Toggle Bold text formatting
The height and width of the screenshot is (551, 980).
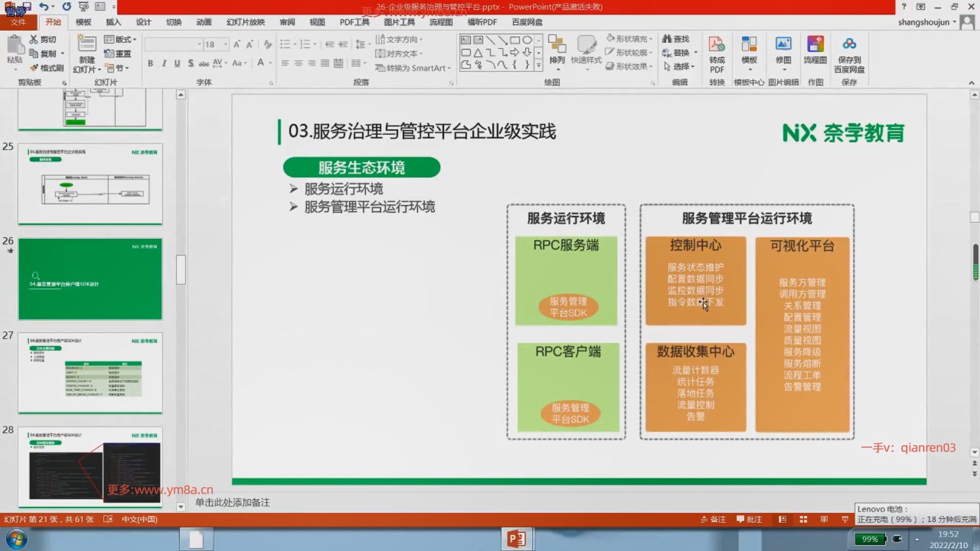pyautogui.click(x=150, y=63)
